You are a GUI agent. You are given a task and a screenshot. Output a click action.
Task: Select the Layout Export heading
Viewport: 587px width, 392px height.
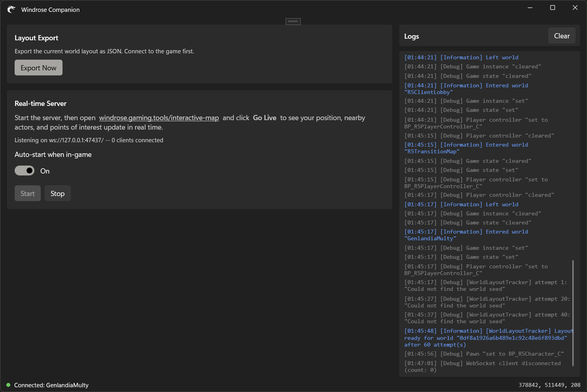click(36, 38)
